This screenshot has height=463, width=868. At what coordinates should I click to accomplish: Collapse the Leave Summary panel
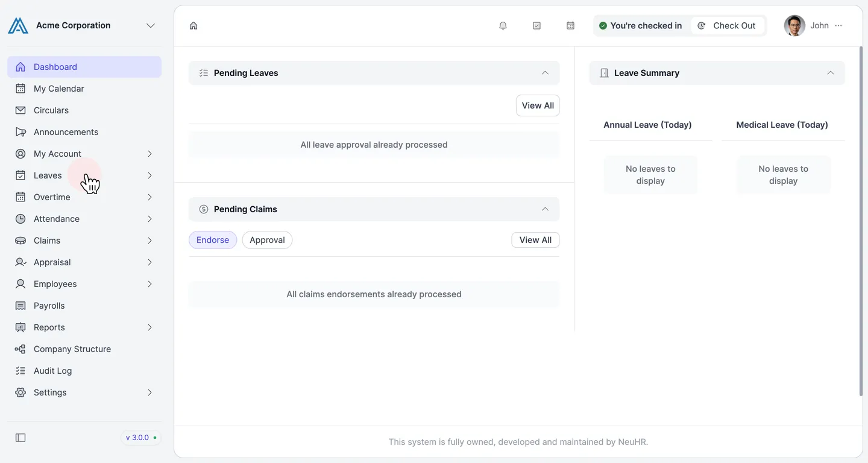(831, 73)
